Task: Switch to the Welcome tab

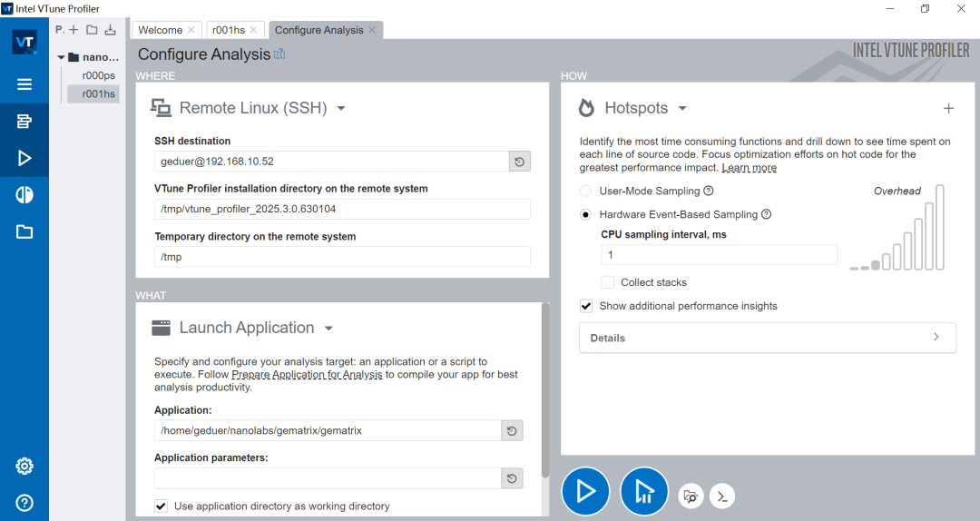Action: pos(160,30)
